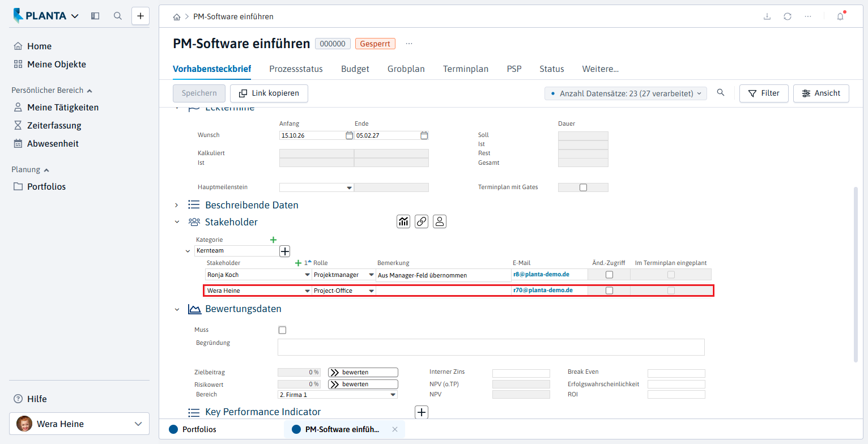Viewport: 868px width, 444px height.
Task: Open the search icon in the sidebar header
Action: (x=118, y=16)
